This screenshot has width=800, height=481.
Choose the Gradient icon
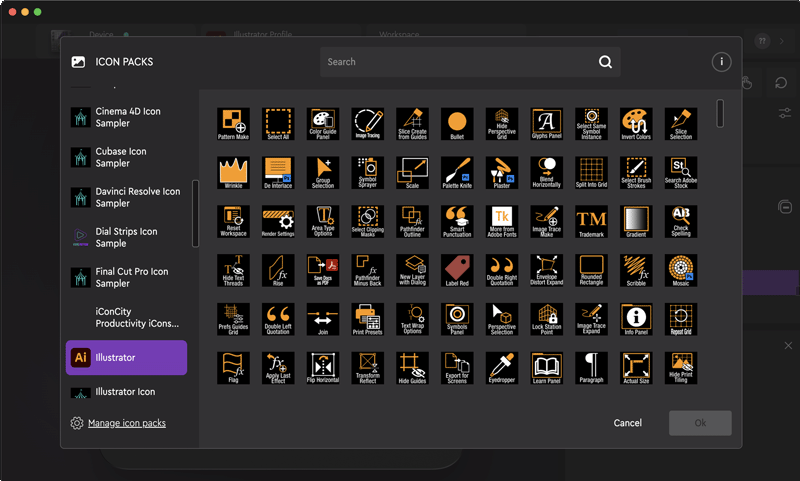pyautogui.click(x=636, y=221)
